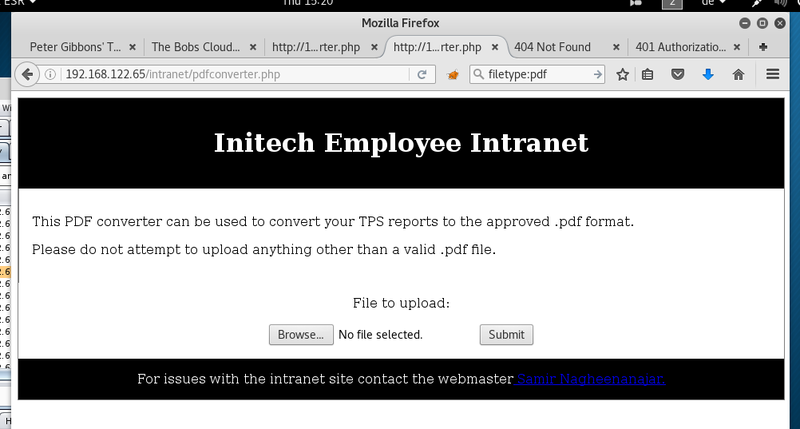The image size is (800, 429).
Task: Focus the URL address bar
Action: (x=230, y=74)
